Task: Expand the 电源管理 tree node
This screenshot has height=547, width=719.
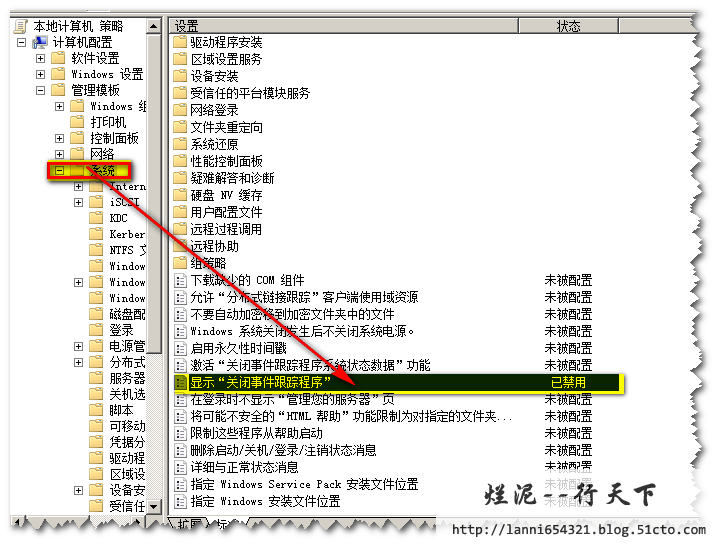Action: point(78,346)
